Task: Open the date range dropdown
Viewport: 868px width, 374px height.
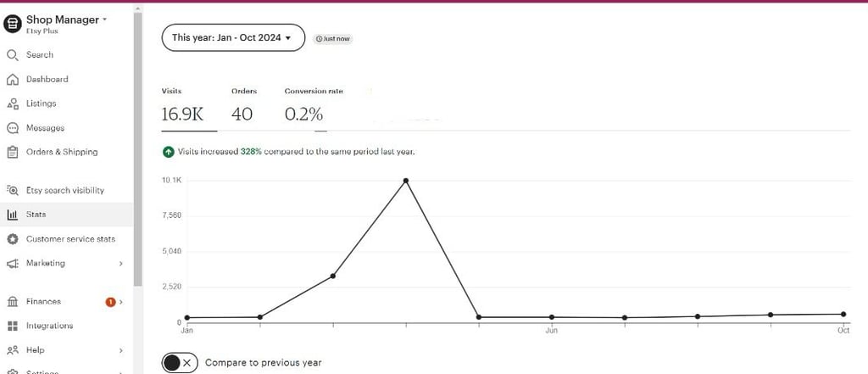Action: (x=232, y=38)
